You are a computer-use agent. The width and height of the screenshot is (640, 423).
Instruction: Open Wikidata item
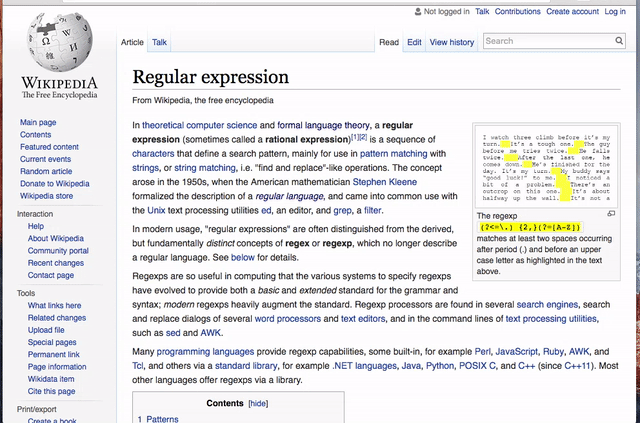pos(51,378)
